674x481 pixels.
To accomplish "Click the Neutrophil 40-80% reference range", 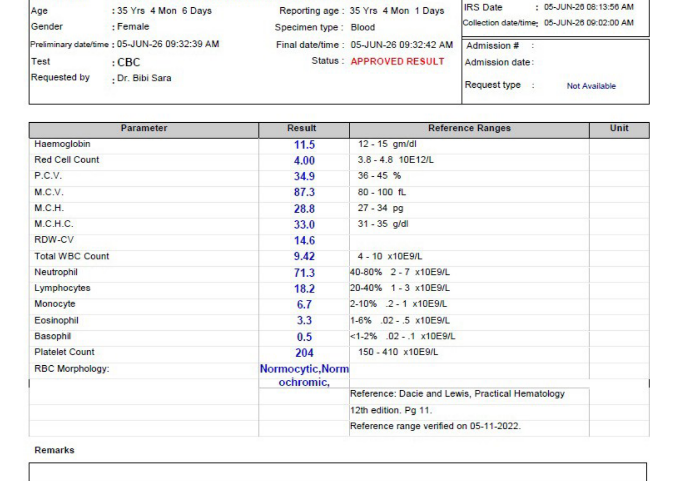I will [x=400, y=272].
